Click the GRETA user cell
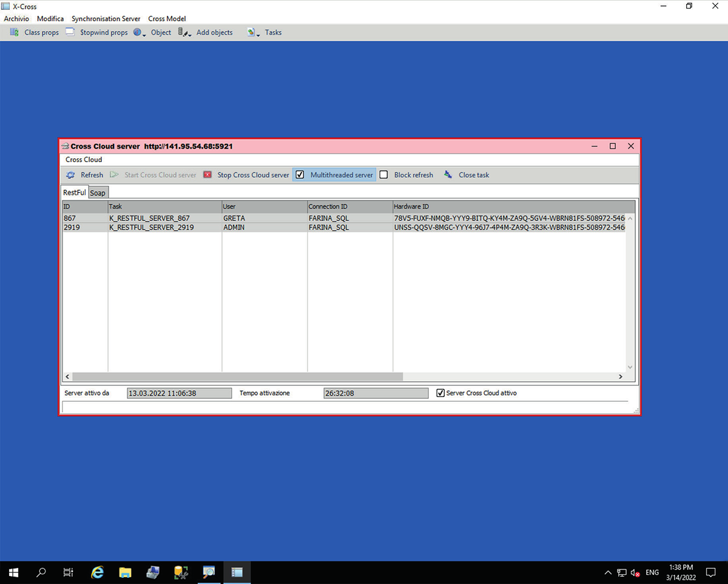The width and height of the screenshot is (728, 584). pyautogui.click(x=265, y=218)
